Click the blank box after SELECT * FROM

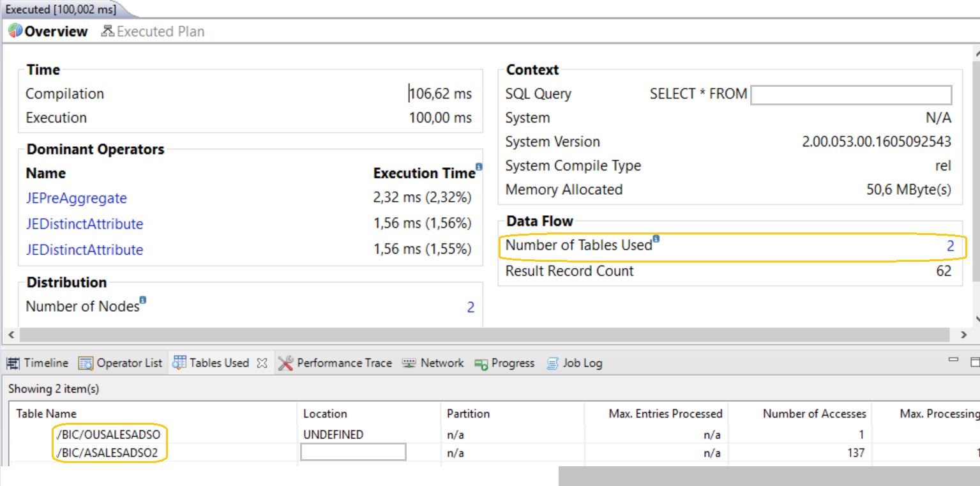pyautogui.click(x=851, y=95)
